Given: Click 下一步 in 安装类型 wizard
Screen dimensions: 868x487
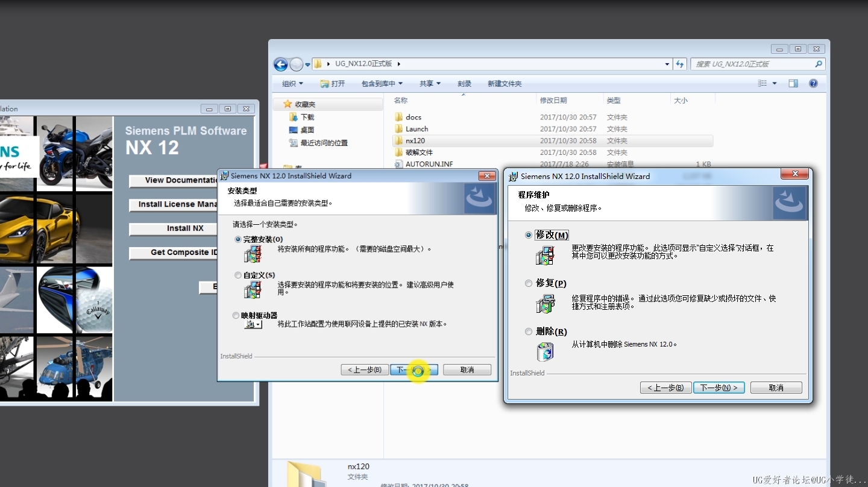Looking at the screenshot, I should coord(414,369).
